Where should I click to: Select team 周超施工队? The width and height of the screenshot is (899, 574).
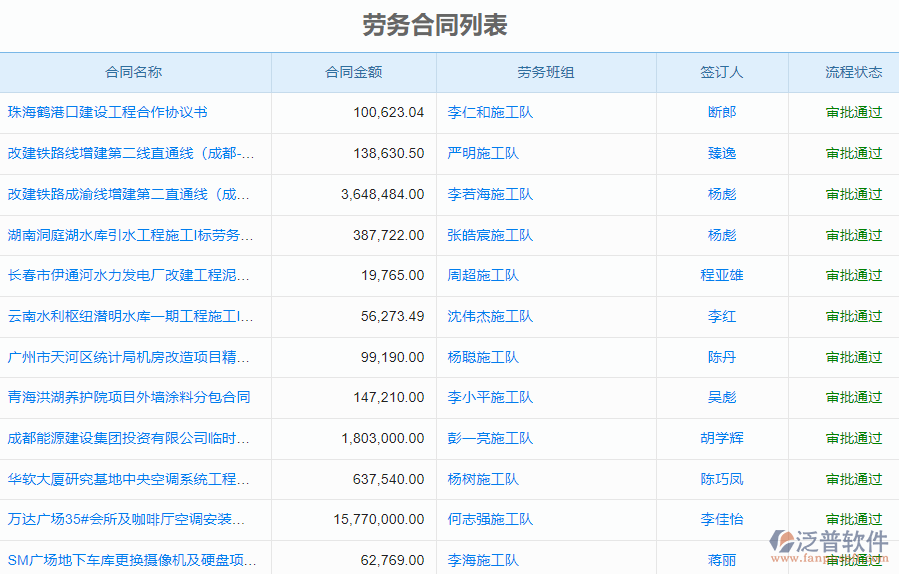pyautogui.click(x=483, y=275)
